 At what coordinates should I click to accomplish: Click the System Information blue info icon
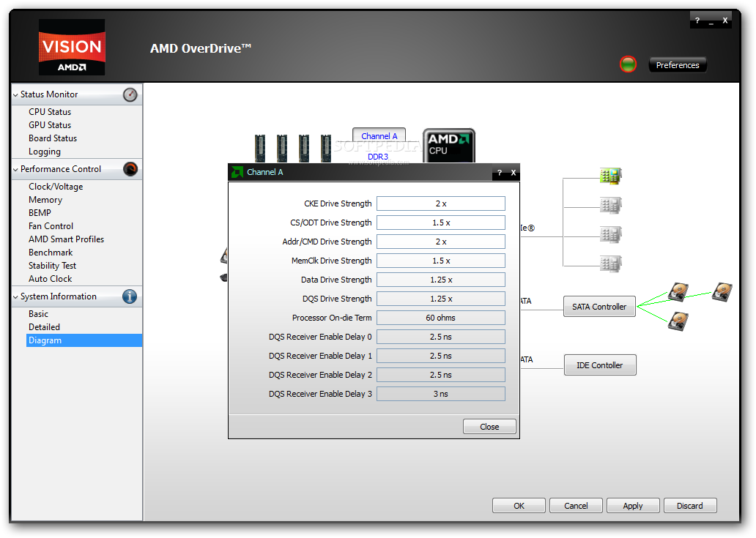click(x=130, y=296)
